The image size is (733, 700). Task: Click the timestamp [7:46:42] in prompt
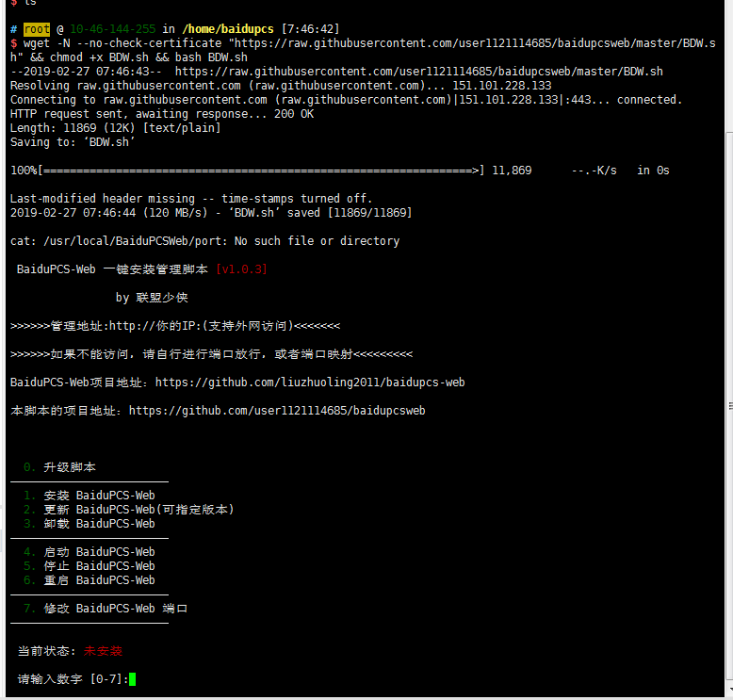pos(310,29)
